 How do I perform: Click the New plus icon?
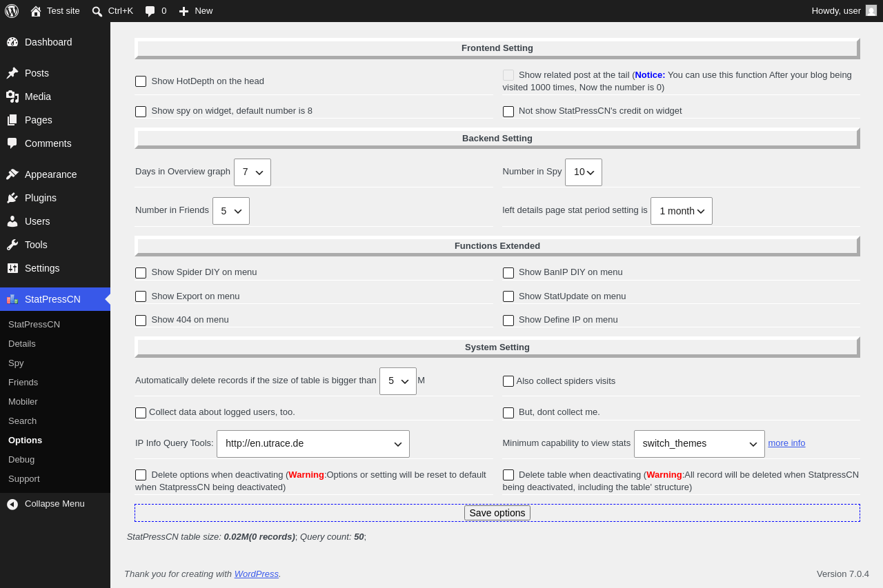point(183,11)
